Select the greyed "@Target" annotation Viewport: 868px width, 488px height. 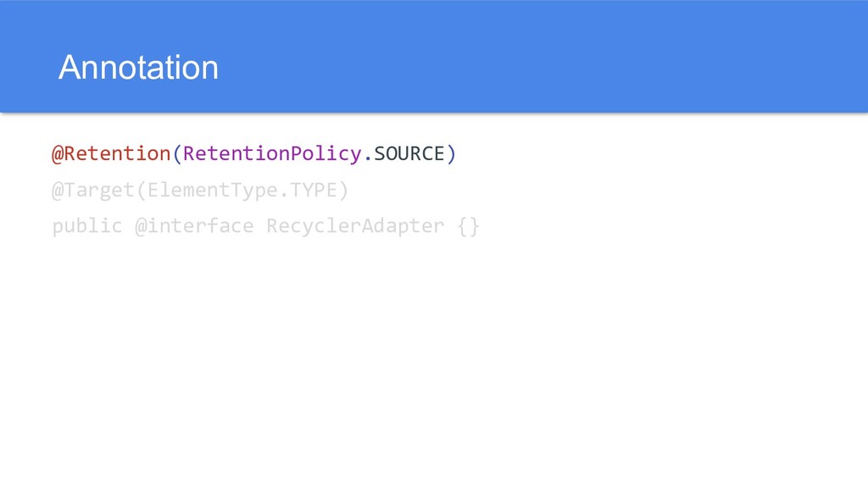[x=93, y=191]
